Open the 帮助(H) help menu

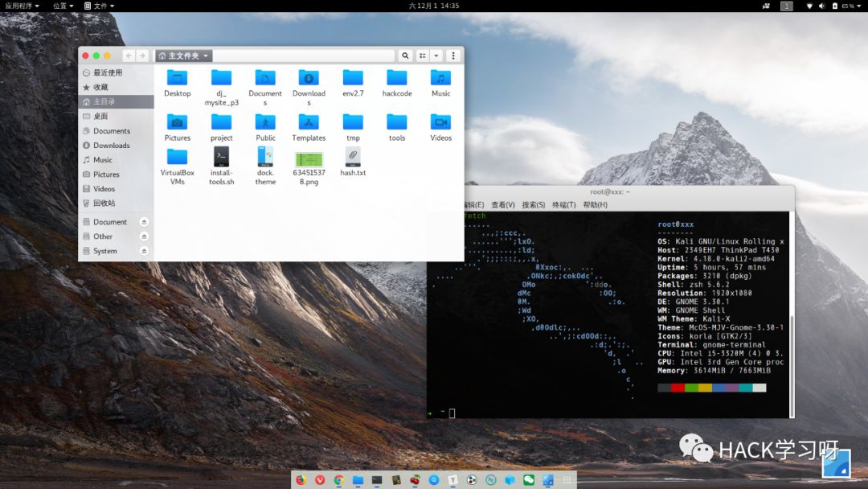595,205
